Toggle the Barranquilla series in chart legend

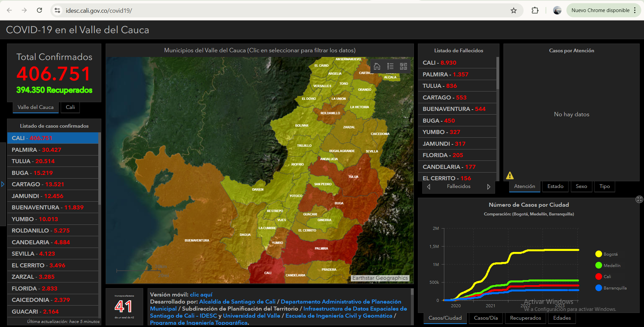click(x=614, y=288)
